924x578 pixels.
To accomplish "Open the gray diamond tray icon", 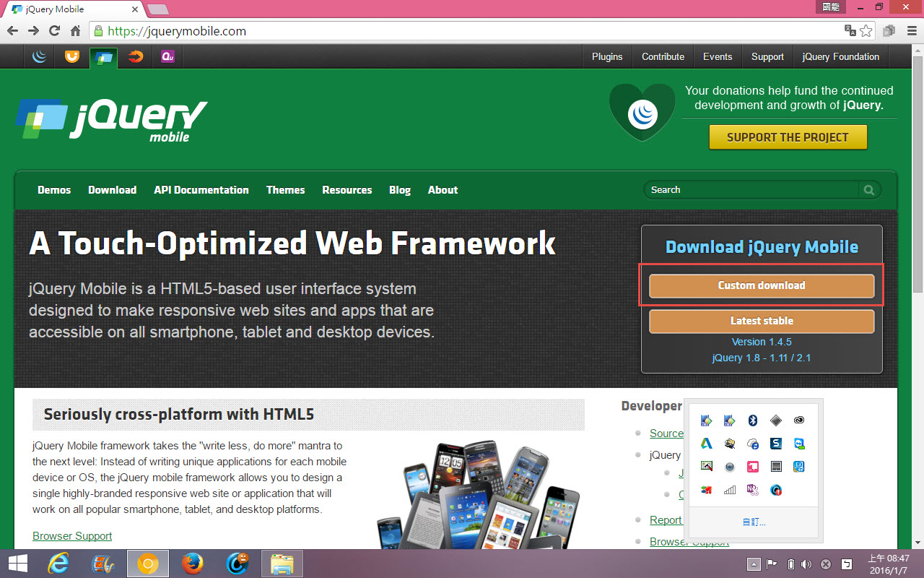I will pos(775,420).
